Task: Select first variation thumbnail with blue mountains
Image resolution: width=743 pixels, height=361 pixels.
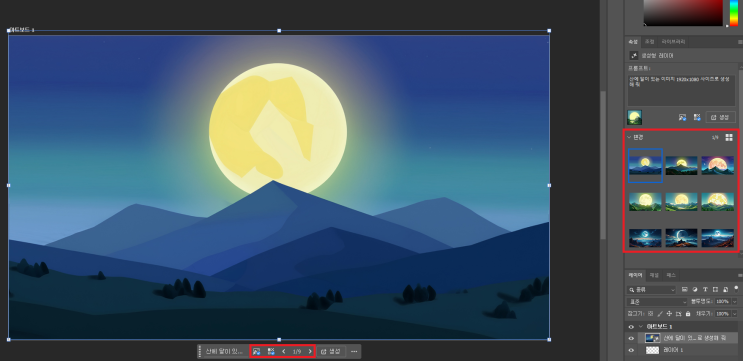Action: click(645, 165)
